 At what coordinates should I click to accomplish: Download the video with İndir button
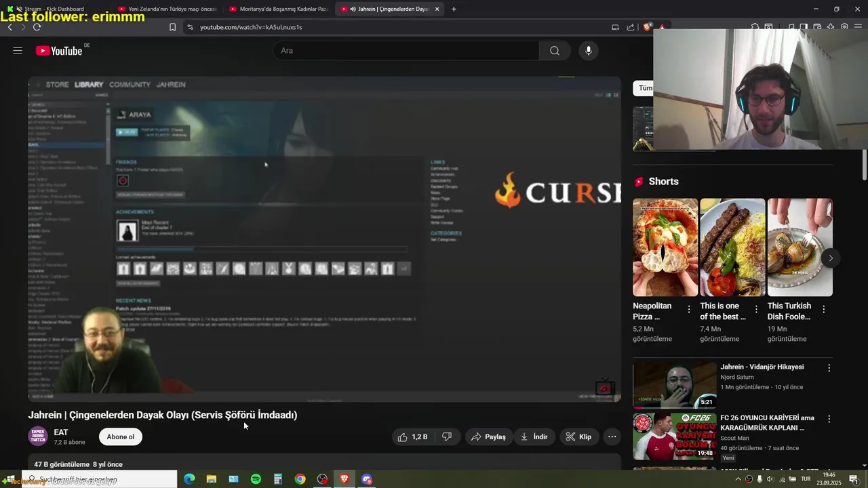point(534,437)
